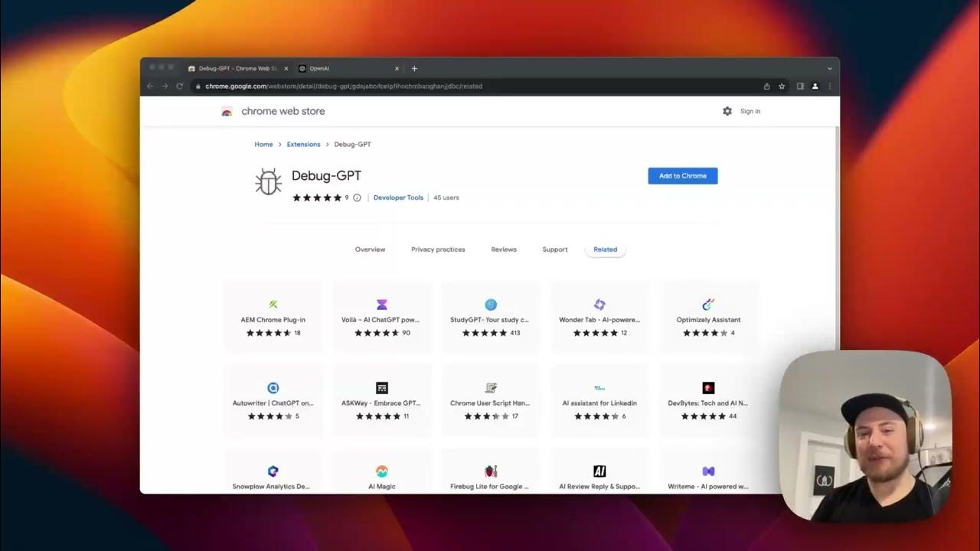Click the Firebug Lite for Google title
This screenshot has height=551, width=980.
tap(491, 487)
